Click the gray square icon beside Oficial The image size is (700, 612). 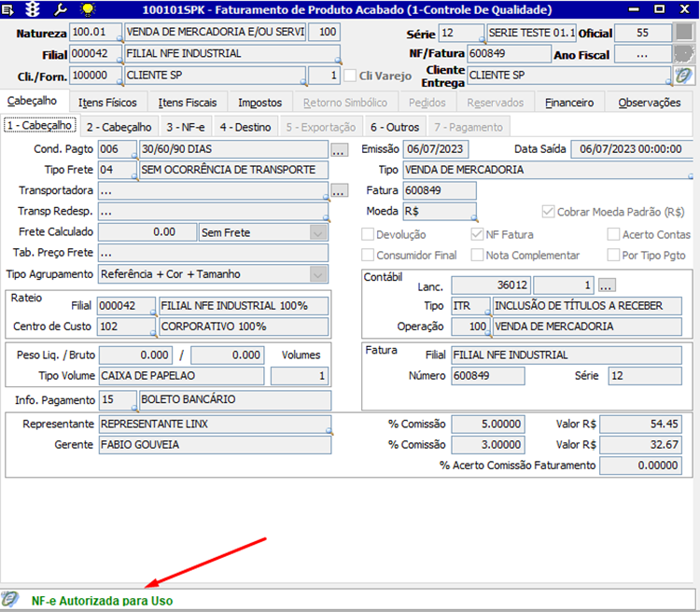(x=683, y=33)
